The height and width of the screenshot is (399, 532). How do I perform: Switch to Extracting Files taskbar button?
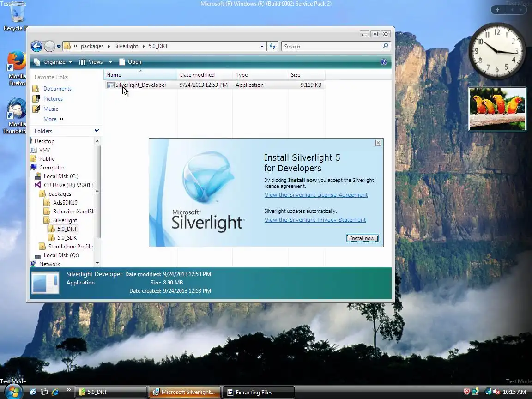pyautogui.click(x=258, y=392)
